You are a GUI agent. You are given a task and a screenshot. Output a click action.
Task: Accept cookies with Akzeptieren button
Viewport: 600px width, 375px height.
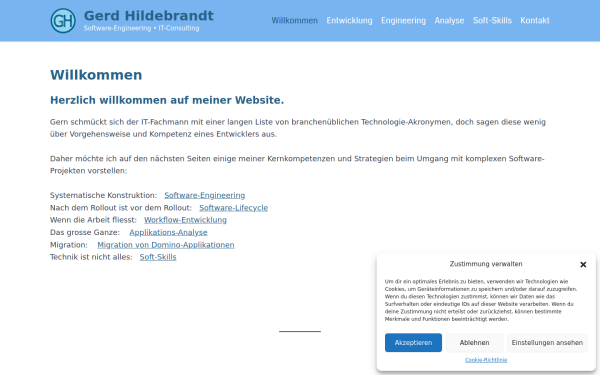[413, 342]
